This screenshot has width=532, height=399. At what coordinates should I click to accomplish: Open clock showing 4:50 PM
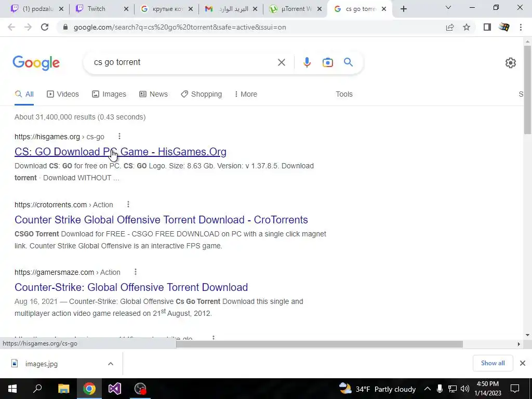(x=487, y=389)
